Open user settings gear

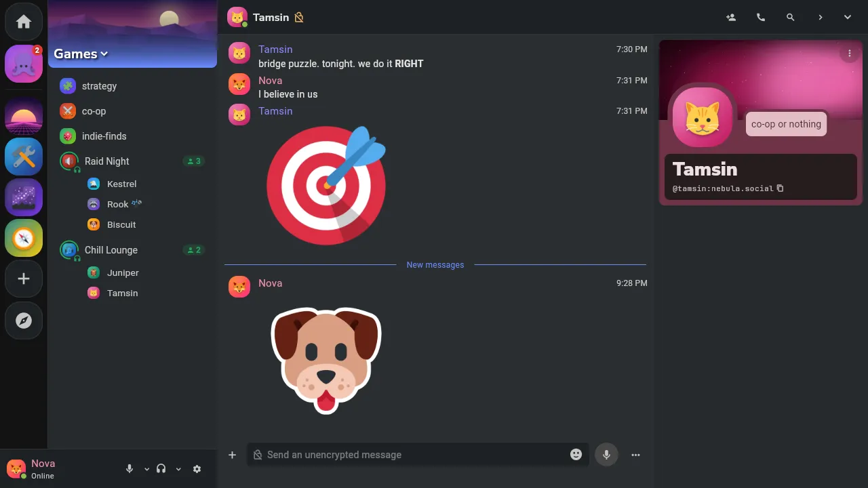197,469
